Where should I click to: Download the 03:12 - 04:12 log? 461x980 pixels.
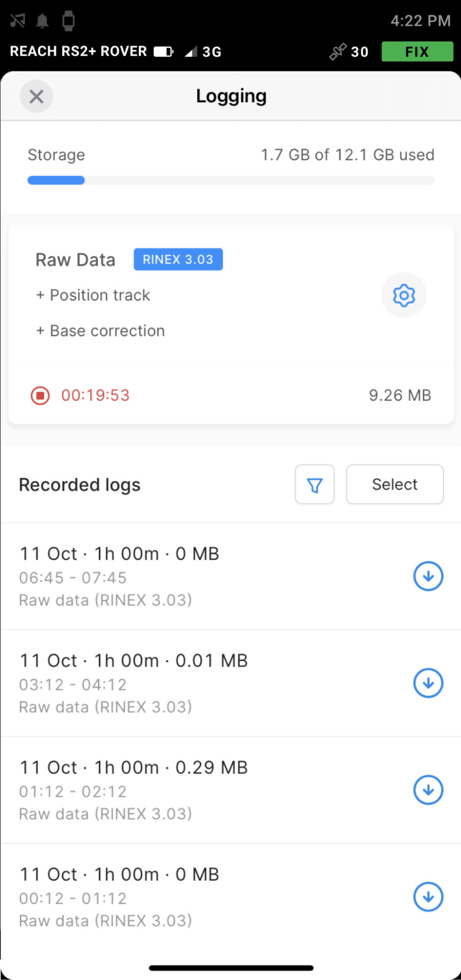428,683
